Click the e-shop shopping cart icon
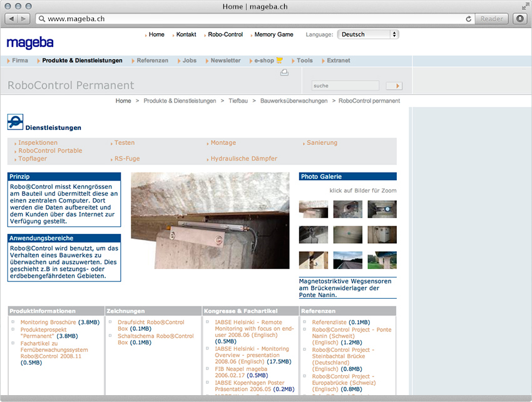 [279, 61]
